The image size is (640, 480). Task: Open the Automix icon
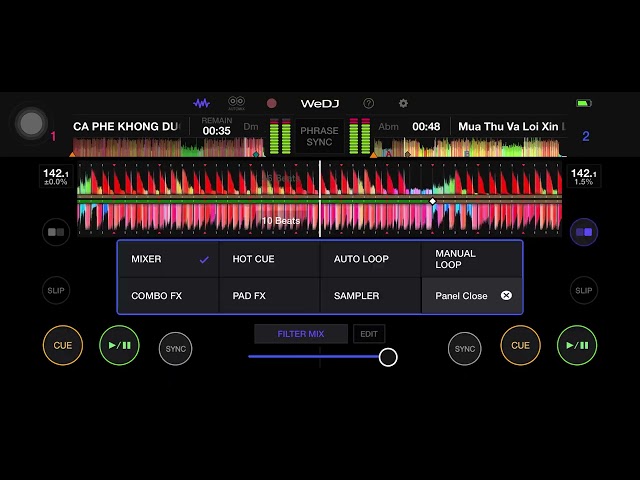click(x=236, y=102)
